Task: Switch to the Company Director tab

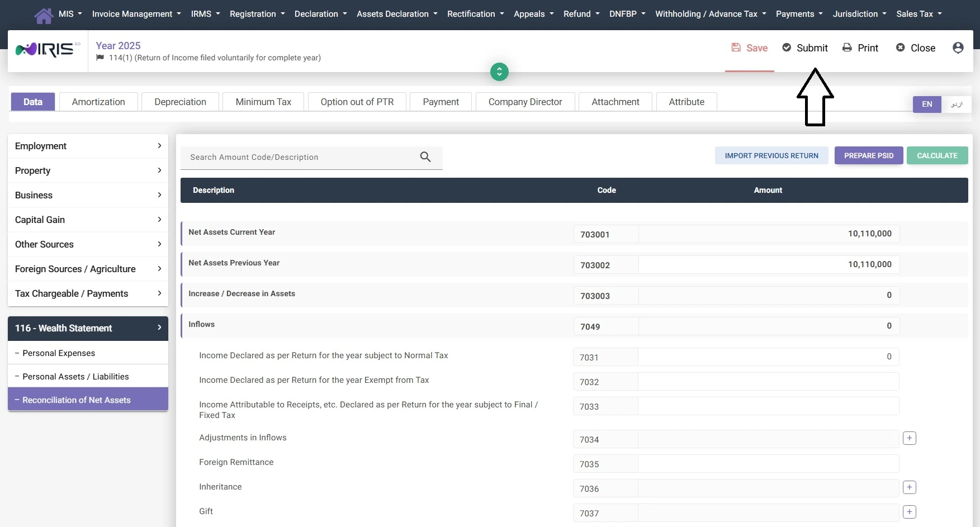Action: [525, 102]
